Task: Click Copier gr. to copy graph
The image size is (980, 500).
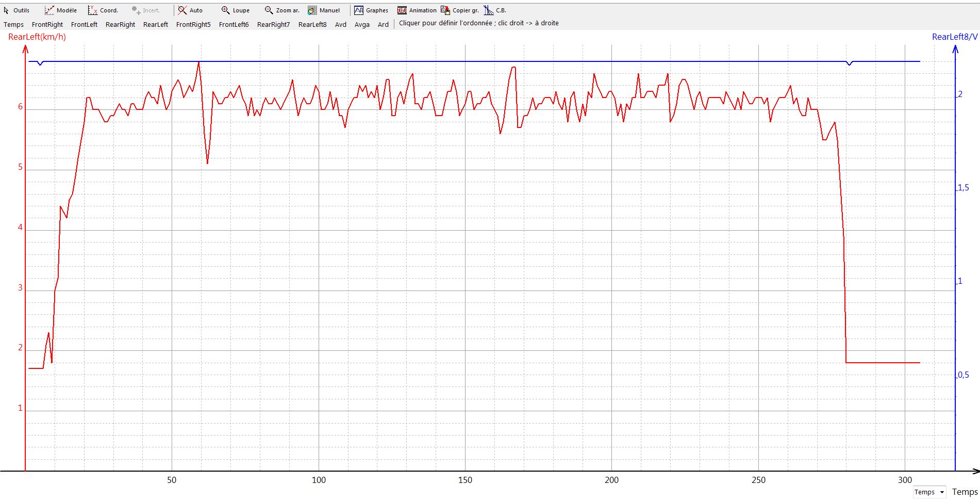Action: coord(460,10)
